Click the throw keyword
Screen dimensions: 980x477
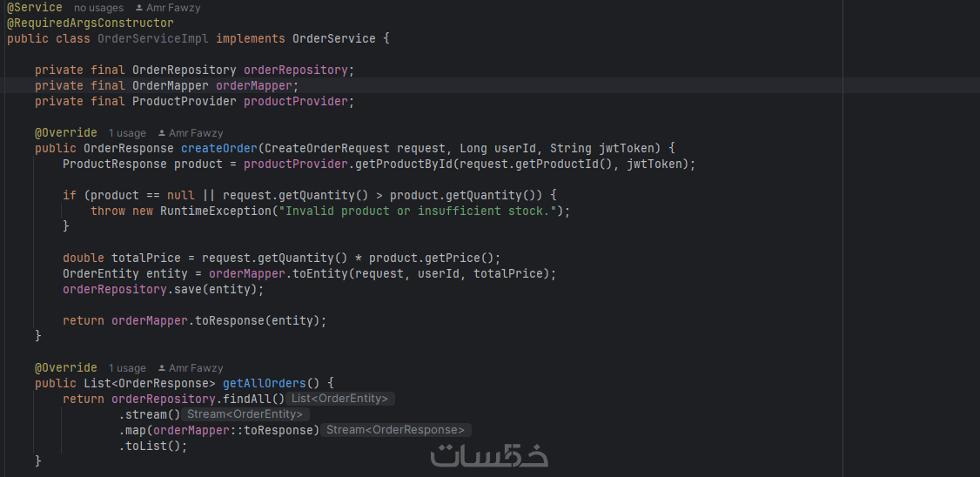pyautogui.click(x=108, y=211)
